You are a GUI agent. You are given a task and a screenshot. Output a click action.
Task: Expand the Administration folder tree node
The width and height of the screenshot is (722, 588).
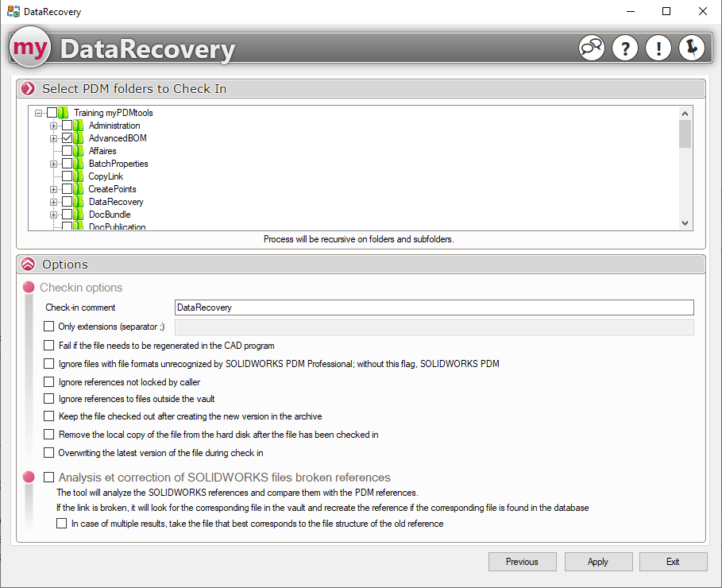pyautogui.click(x=54, y=126)
